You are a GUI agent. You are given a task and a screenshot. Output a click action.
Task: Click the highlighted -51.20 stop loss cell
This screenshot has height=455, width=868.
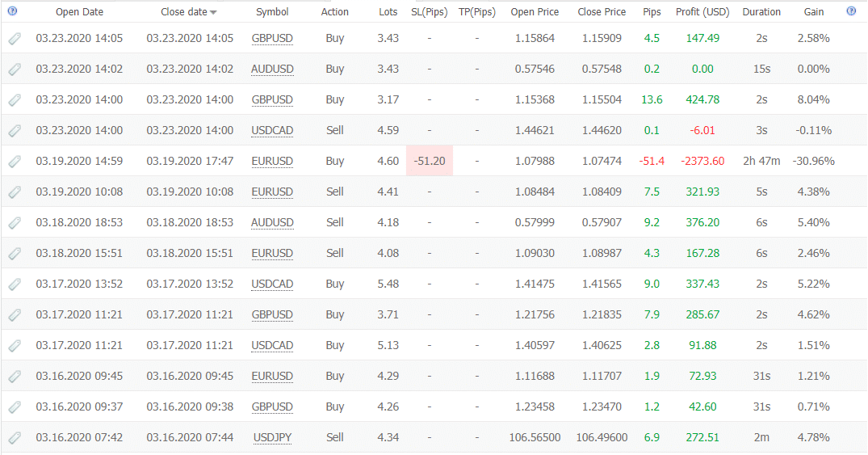(x=429, y=161)
